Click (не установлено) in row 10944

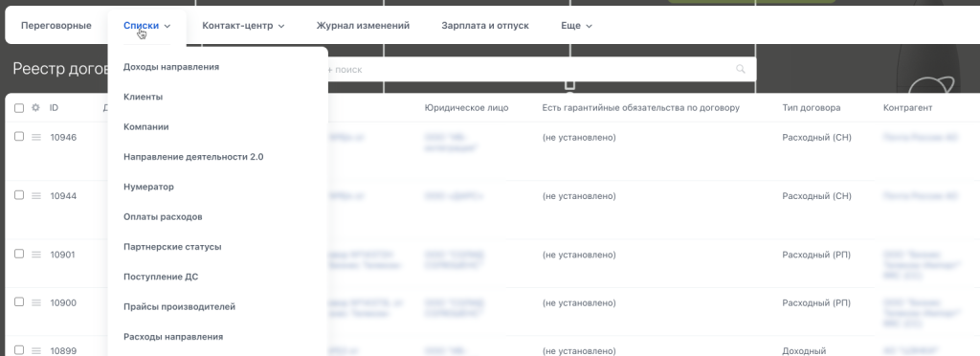click(579, 196)
